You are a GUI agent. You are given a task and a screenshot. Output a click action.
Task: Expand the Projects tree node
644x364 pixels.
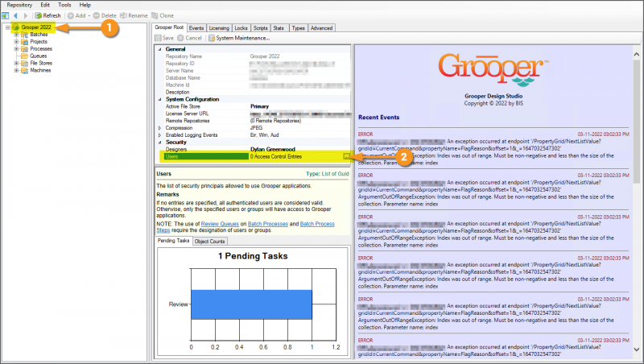tap(16, 42)
